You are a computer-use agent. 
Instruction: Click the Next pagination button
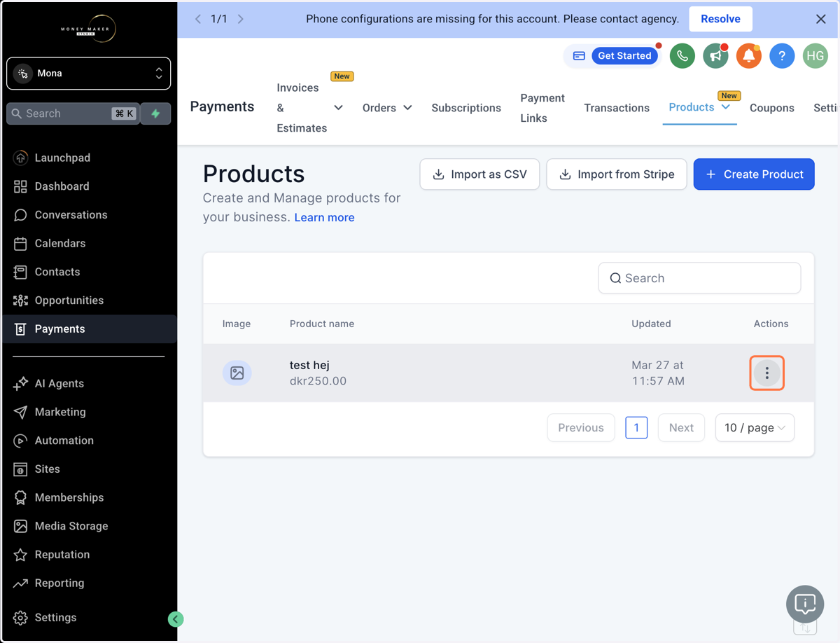(681, 428)
